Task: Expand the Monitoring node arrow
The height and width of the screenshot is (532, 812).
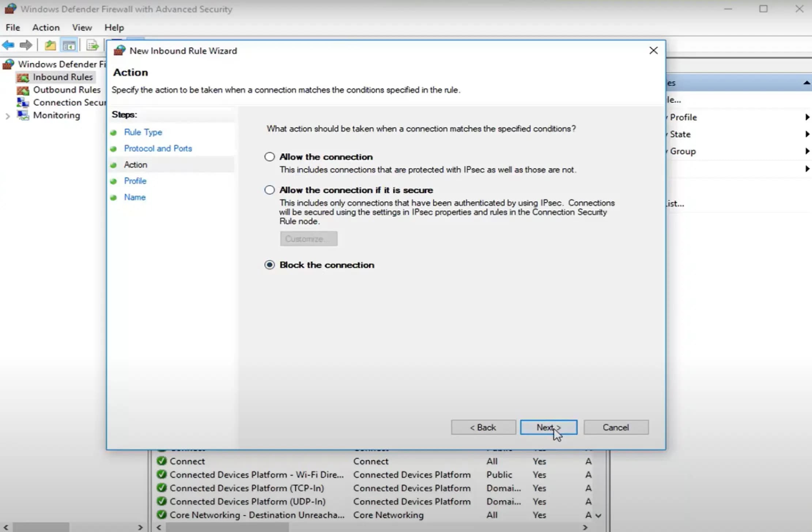Action: pyautogui.click(x=8, y=116)
